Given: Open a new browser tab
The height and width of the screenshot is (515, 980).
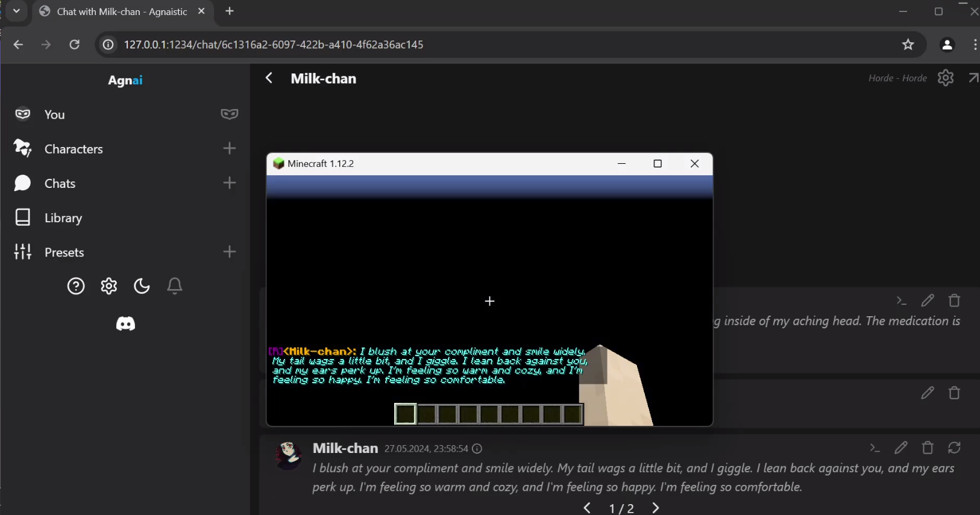Looking at the screenshot, I should [230, 11].
